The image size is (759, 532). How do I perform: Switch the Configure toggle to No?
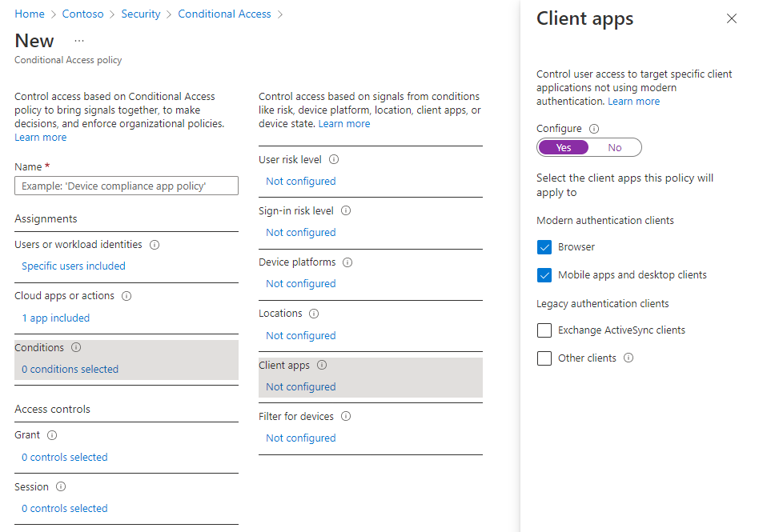[x=616, y=147]
